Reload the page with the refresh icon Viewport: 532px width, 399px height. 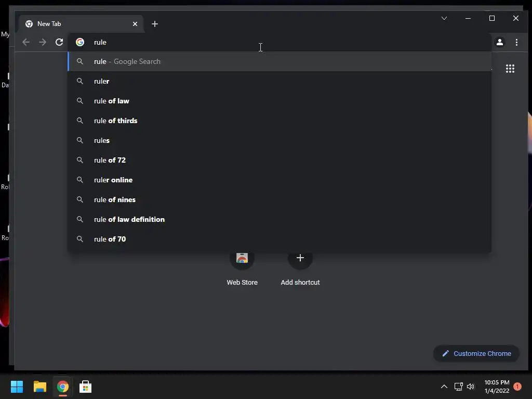tap(59, 42)
